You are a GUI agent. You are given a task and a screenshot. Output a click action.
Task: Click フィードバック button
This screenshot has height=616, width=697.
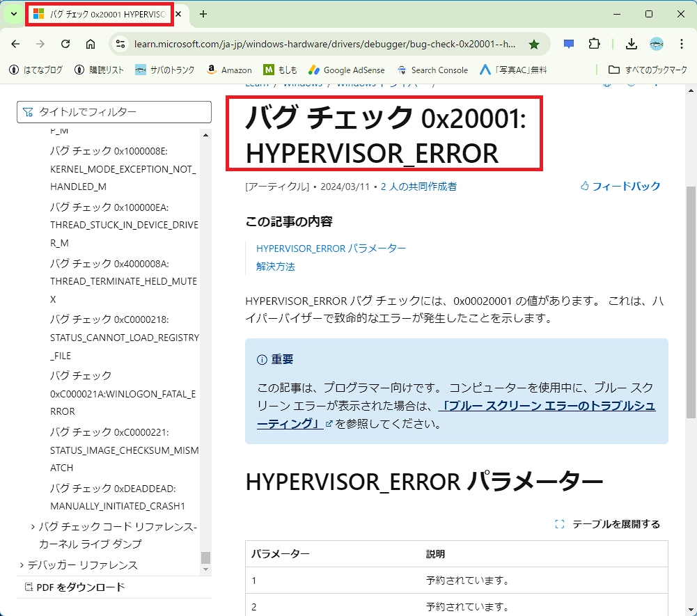coord(620,187)
